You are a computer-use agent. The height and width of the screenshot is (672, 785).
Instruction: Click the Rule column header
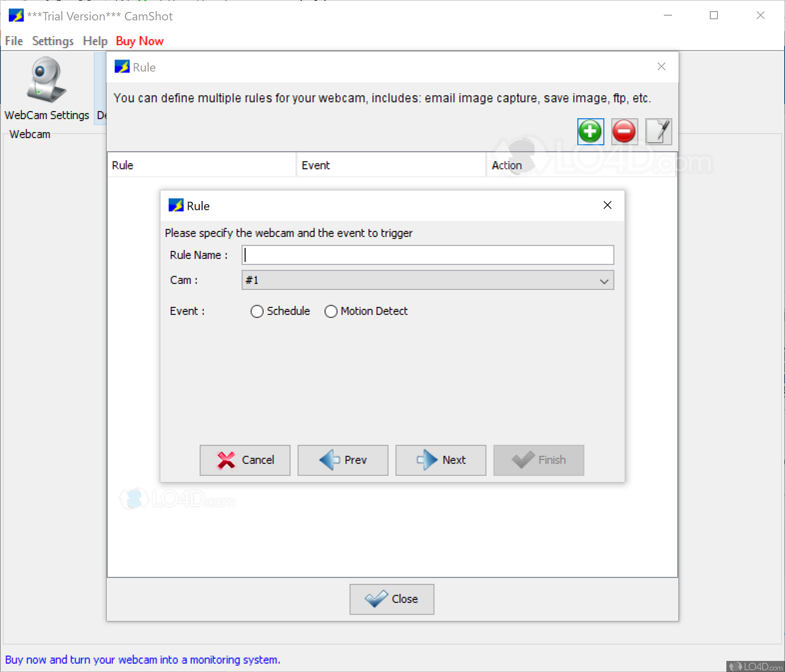pyautogui.click(x=202, y=165)
